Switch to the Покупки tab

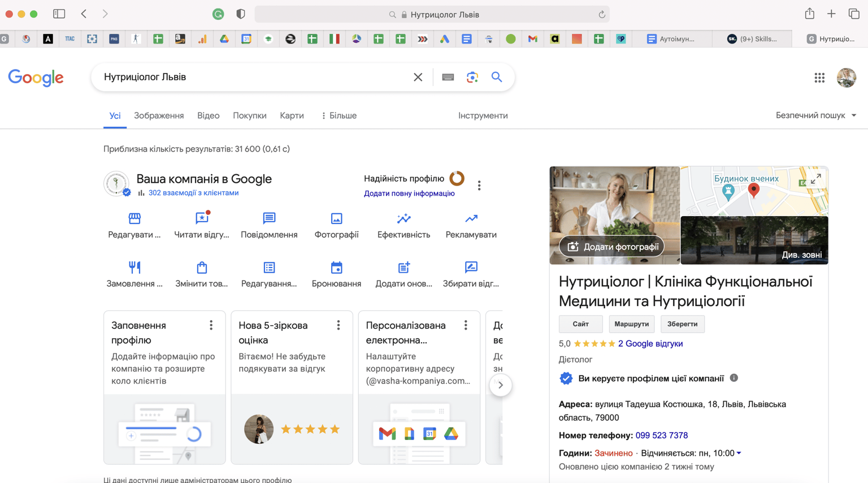click(x=249, y=115)
